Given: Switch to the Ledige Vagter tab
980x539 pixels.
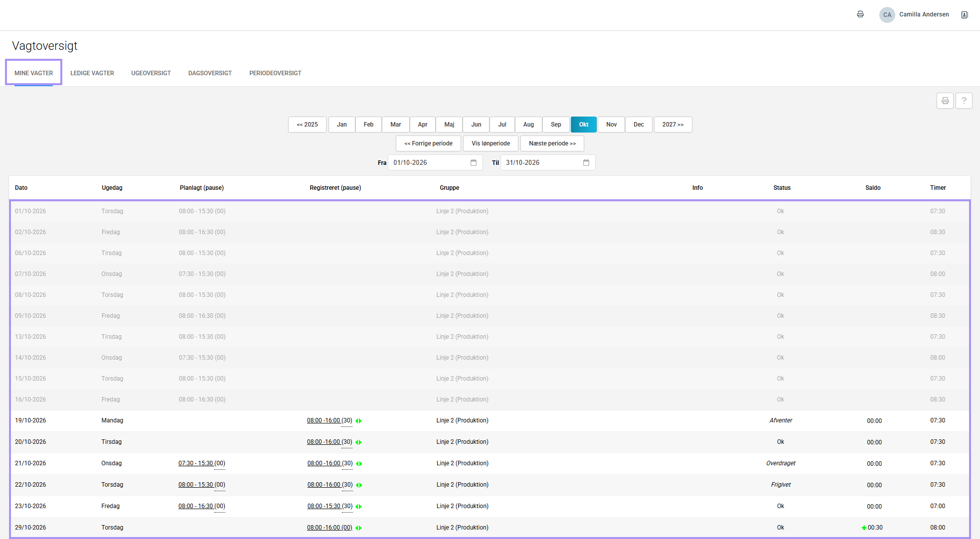Looking at the screenshot, I should [92, 73].
